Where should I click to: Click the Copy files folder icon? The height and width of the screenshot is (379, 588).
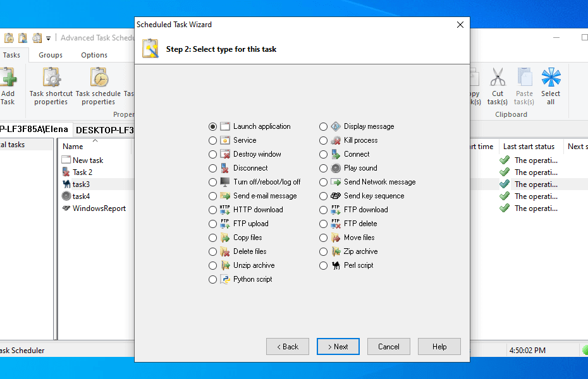click(x=225, y=238)
